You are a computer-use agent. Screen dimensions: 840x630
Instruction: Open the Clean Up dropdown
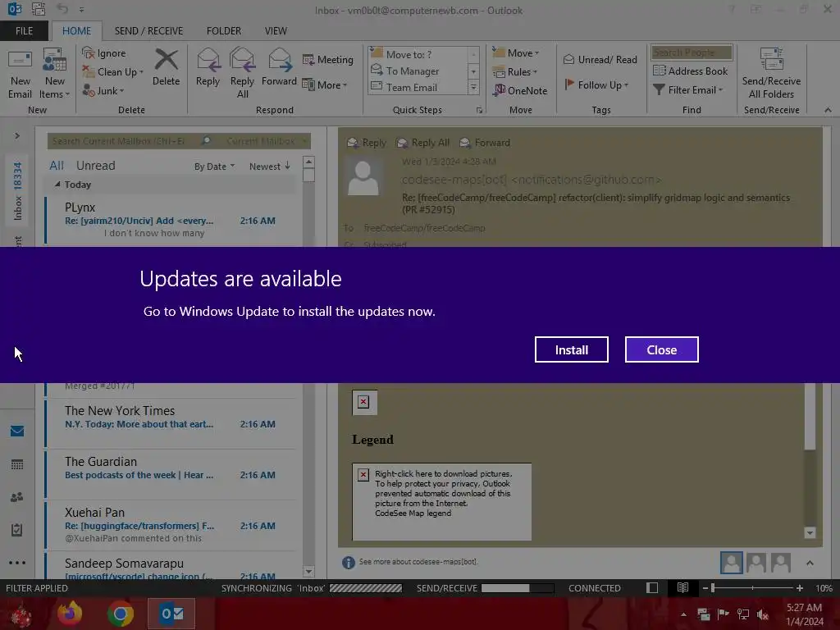point(113,72)
